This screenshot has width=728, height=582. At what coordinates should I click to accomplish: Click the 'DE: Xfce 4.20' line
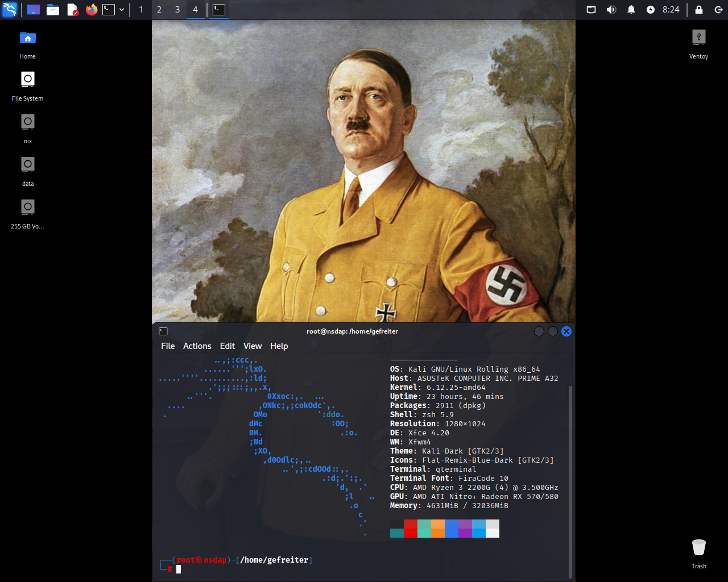tap(420, 433)
